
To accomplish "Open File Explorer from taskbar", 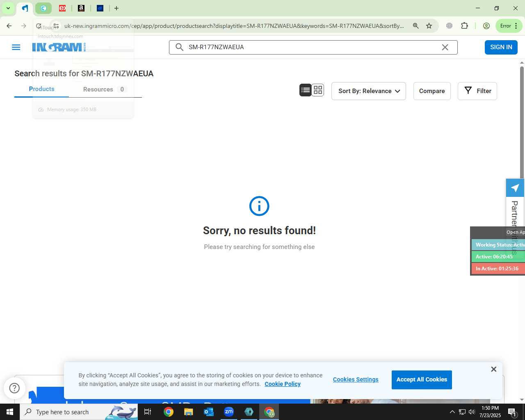I will point(188,412).
